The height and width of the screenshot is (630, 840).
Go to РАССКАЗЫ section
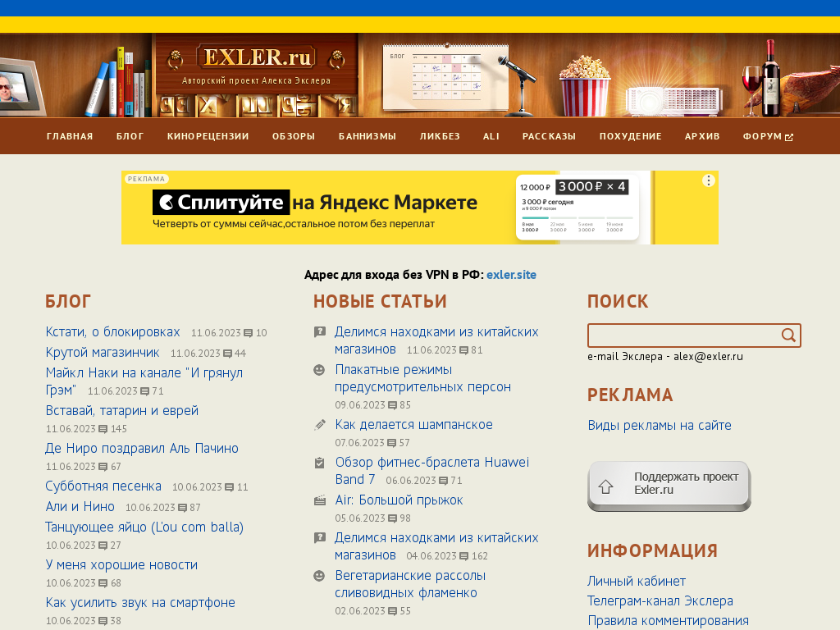pos(549,137)
